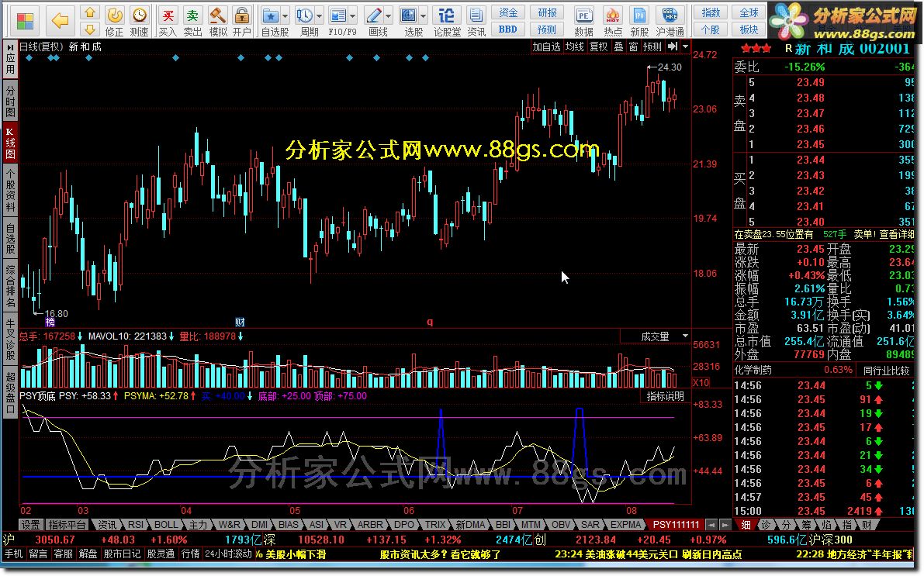924x576 pixels.
Task: Open the 热点 hot topics icon
Action: [x=613, y=21]
